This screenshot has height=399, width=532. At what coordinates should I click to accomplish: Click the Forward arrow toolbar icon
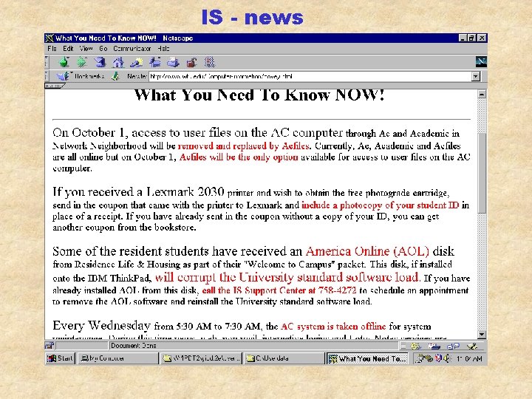pyautogui.click(x=82, y=62)
